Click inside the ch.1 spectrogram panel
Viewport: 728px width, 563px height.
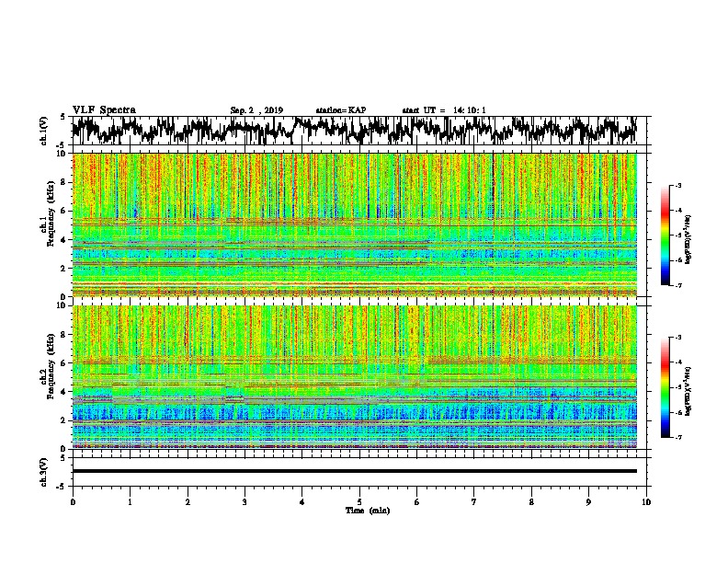click(x=355, y=224)
